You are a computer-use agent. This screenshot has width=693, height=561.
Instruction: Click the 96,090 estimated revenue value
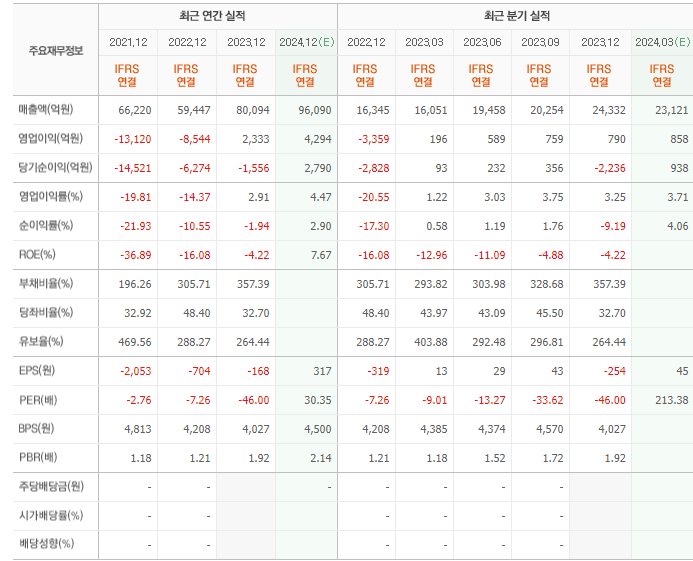click(315, 110)
